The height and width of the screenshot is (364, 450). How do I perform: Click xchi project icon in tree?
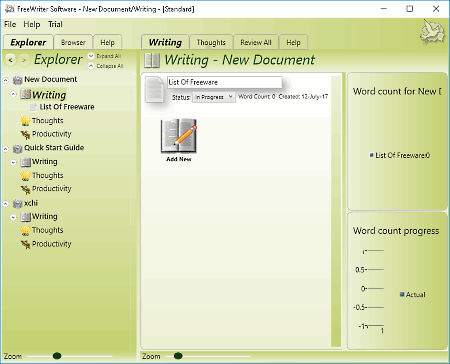click(x=17, y=203)
